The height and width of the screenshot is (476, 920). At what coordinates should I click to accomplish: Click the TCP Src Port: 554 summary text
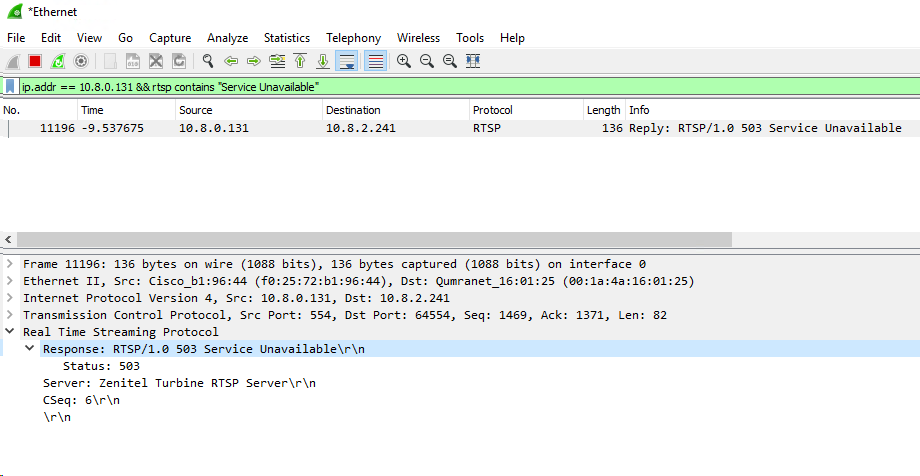pos(345,315)
